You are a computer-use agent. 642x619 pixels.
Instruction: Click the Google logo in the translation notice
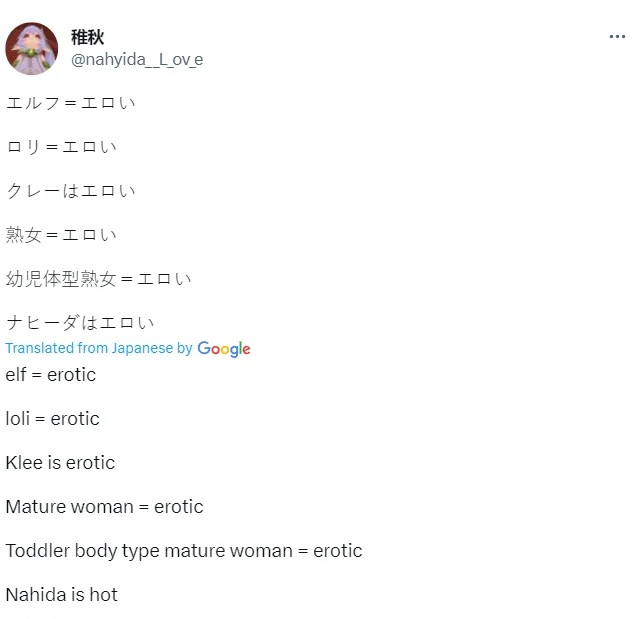[x=224, y=349]
